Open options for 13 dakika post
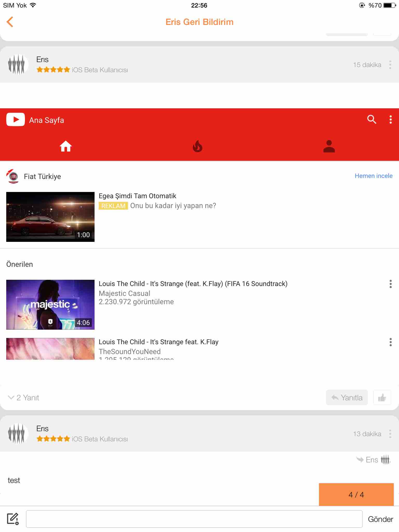The width and height of the screenshot is (399, 532). [x=390, y=434]
